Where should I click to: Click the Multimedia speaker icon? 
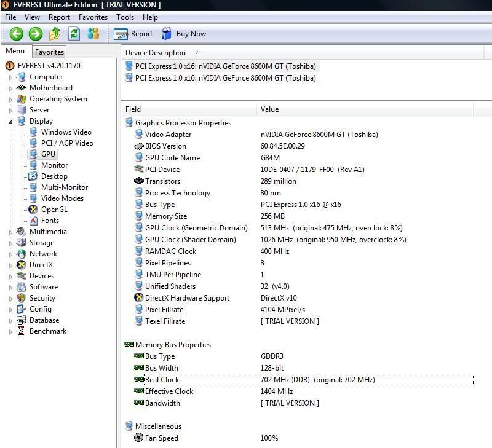point(22,232)
